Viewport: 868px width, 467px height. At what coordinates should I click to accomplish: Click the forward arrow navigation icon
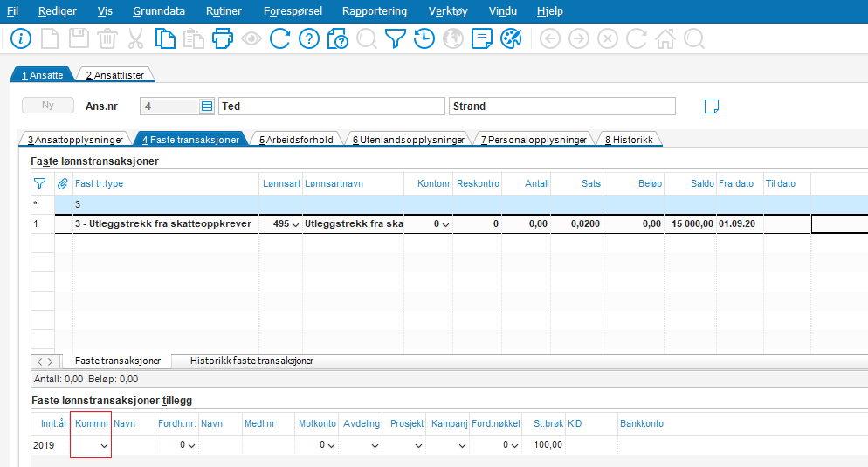pos(578,38)
